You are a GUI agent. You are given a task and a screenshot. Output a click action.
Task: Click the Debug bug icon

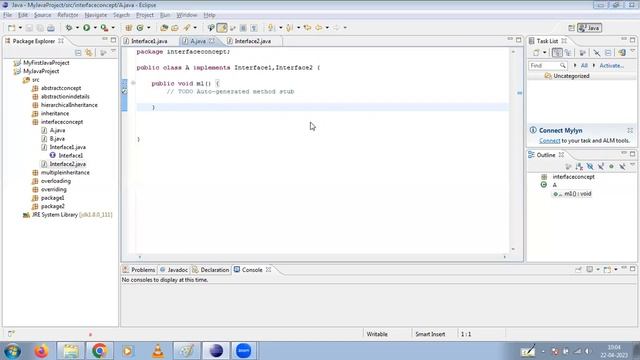tap(69, 28)
